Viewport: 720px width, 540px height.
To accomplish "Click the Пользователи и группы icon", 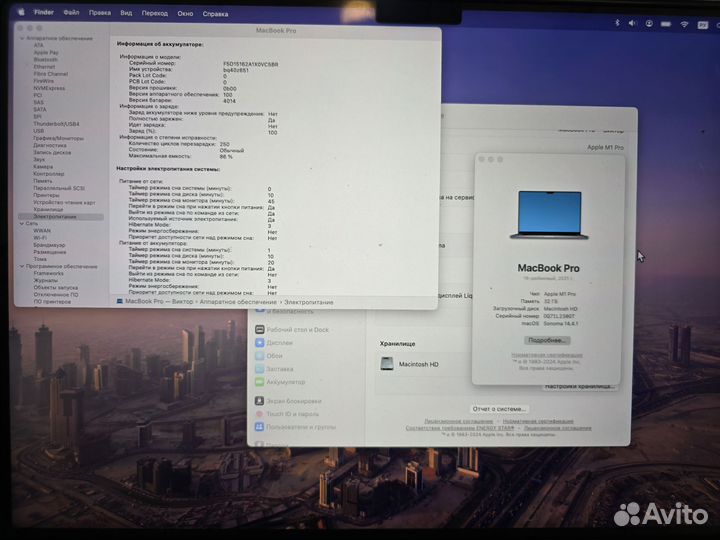I will click(259, 427).
